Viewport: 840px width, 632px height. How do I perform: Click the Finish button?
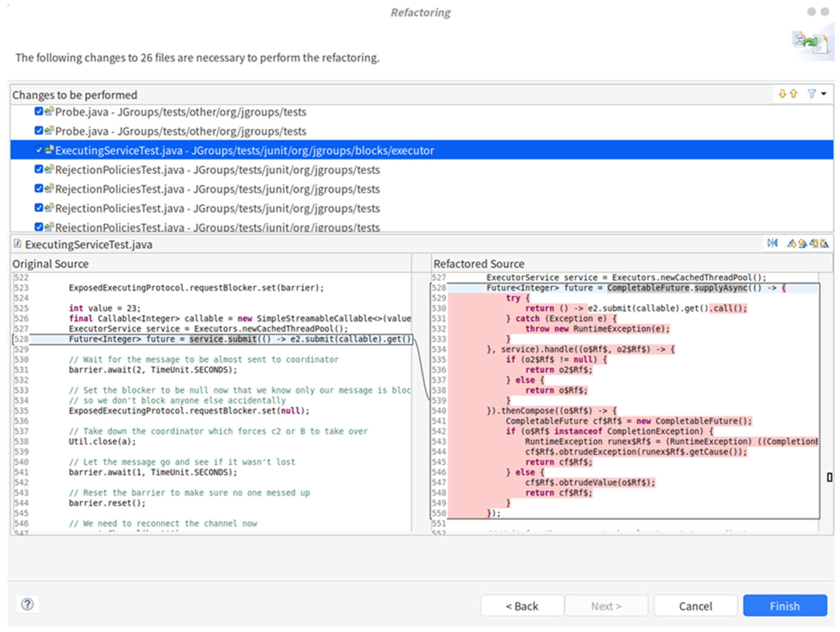pyautogui.click(x=785, y=606)
